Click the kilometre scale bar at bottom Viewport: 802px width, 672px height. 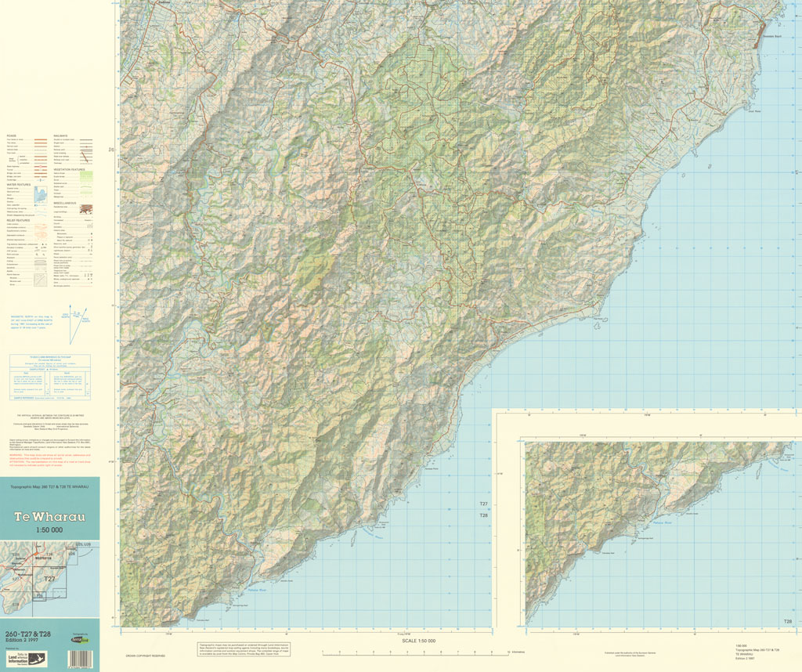coord(416,653)
